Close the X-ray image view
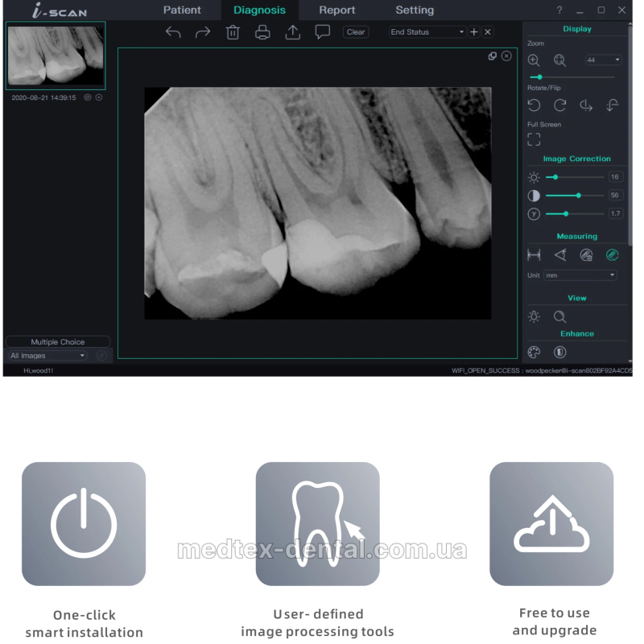The width and height of the screenshot is (644, 644). click(x=506, y=56)
